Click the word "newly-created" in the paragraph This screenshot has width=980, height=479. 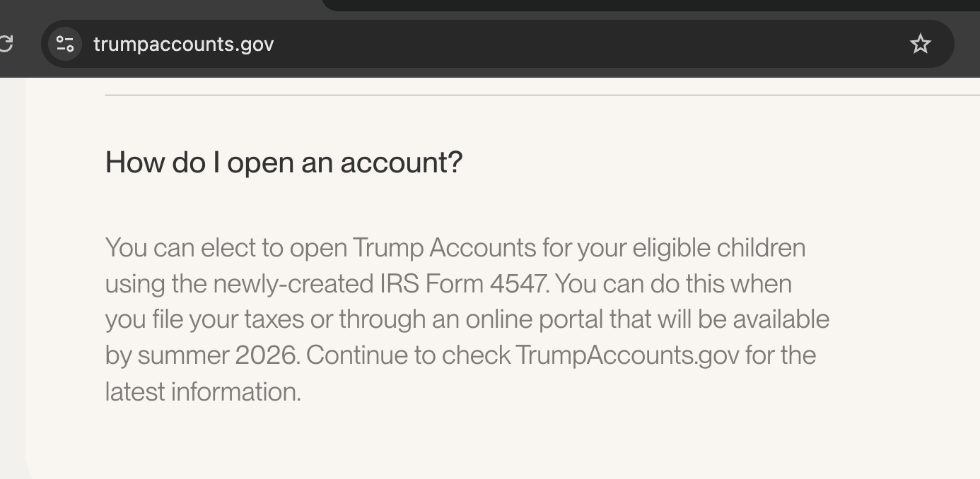tap(292, 284)
